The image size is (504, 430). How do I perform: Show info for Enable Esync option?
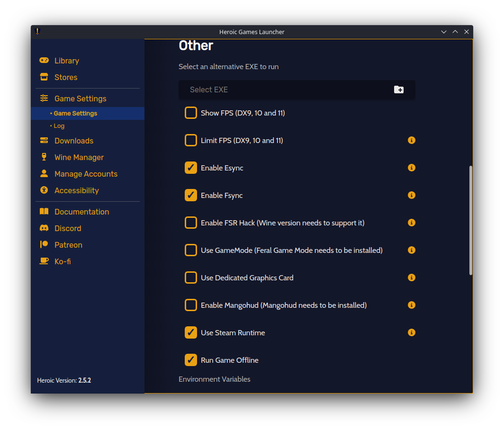pos(412,168)
